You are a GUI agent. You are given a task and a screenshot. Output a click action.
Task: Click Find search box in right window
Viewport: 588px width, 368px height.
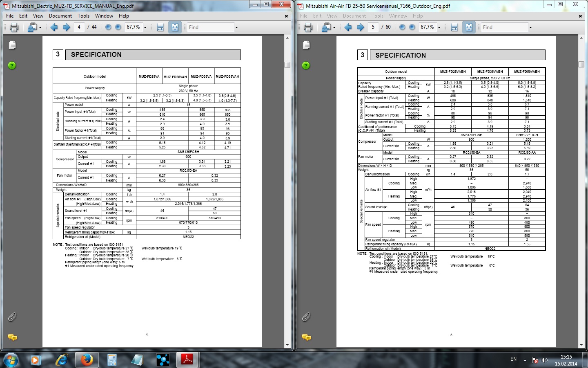tap(505, 27)
